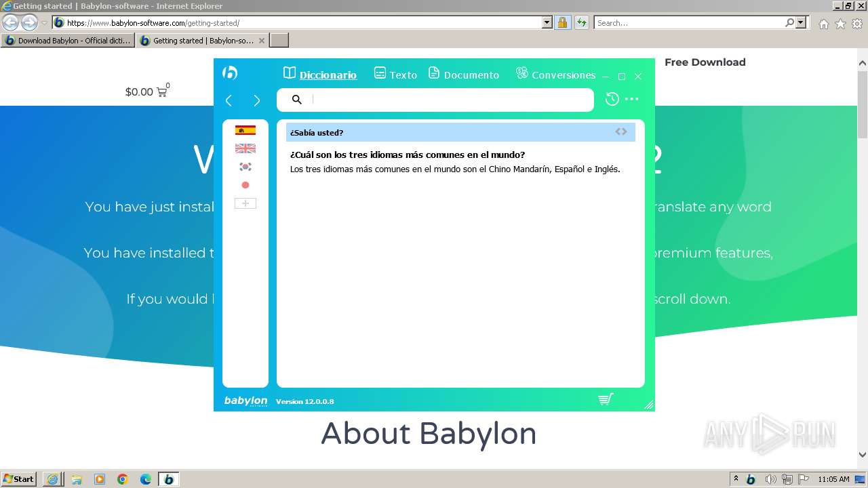The height and width of the screenshot is (488, 868).
Task: Minimize the Babylon window
Action: 606,77
